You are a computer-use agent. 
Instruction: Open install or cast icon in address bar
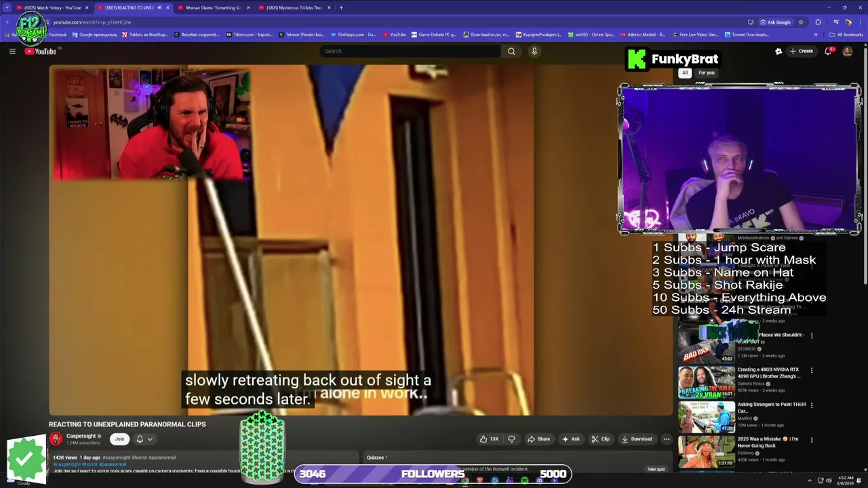(x=751, y=22)
